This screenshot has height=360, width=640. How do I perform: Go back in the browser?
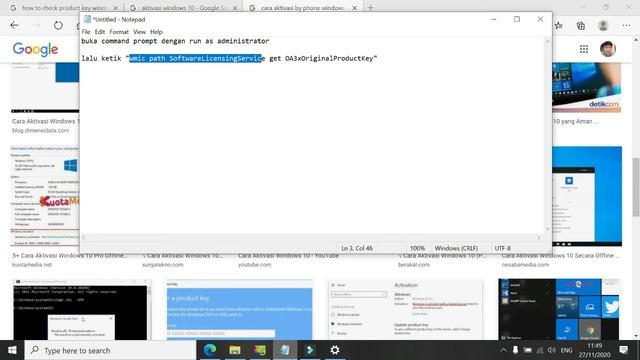click(14, 25)
